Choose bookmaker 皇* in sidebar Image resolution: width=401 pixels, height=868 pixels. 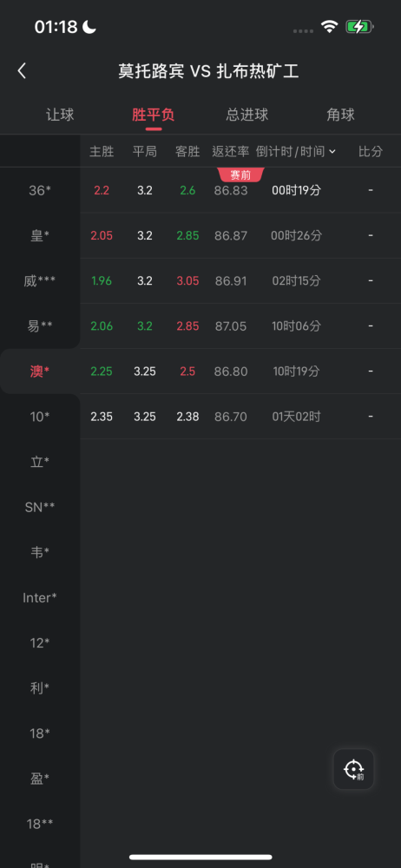[x=40, y=236]
